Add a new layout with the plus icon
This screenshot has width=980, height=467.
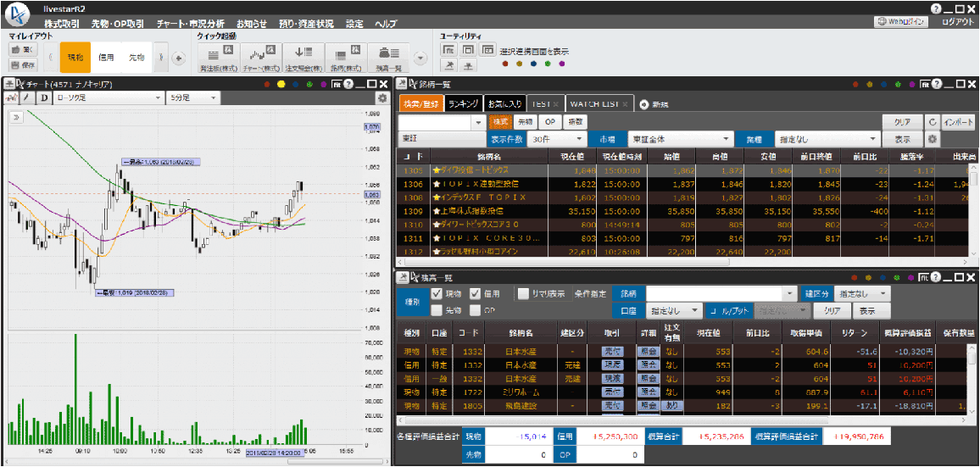tap(178, 58)
